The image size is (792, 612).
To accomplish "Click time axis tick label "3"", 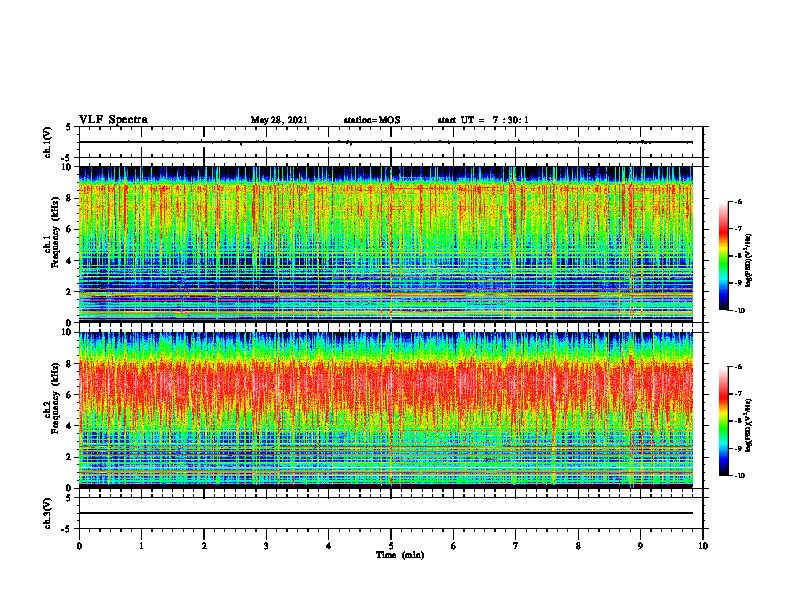I will [x=266, y=546].
